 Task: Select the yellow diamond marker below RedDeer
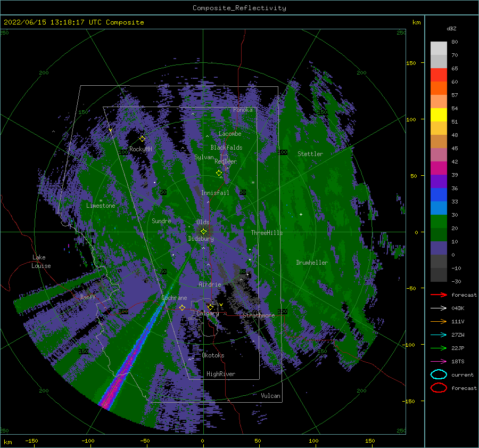click(x=219, y=173)
